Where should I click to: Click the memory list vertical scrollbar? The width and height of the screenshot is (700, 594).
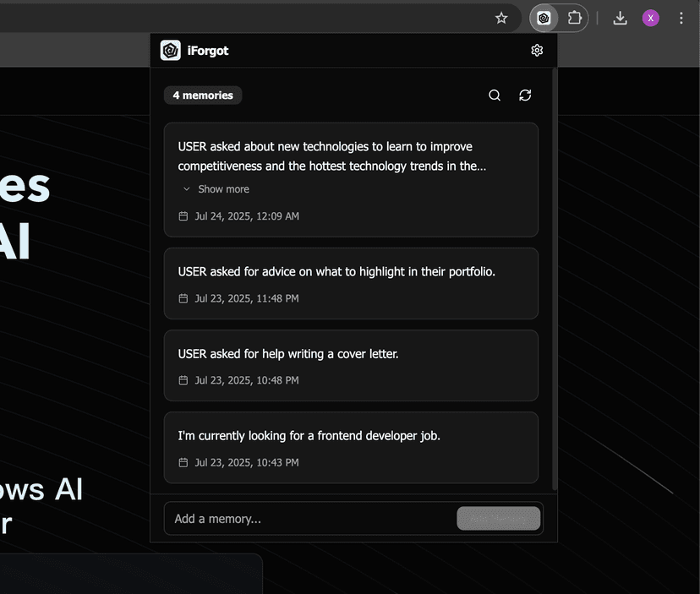[554, 279]
